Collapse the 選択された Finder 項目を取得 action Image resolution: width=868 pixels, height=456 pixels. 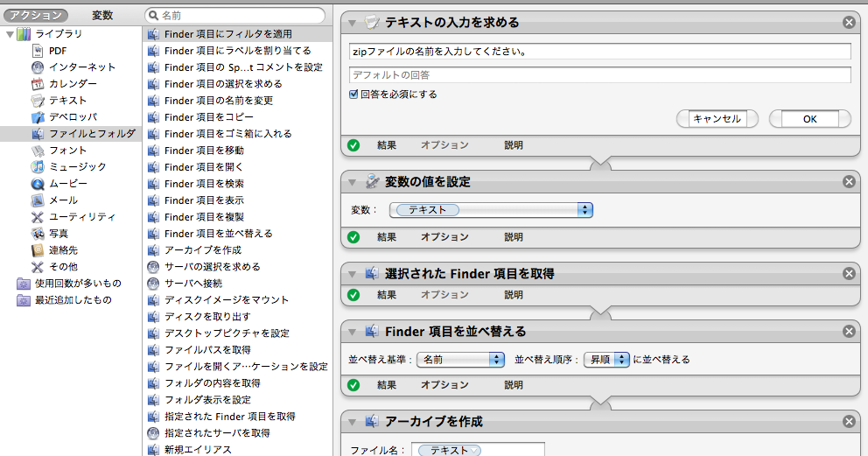[x=352, y=274]
